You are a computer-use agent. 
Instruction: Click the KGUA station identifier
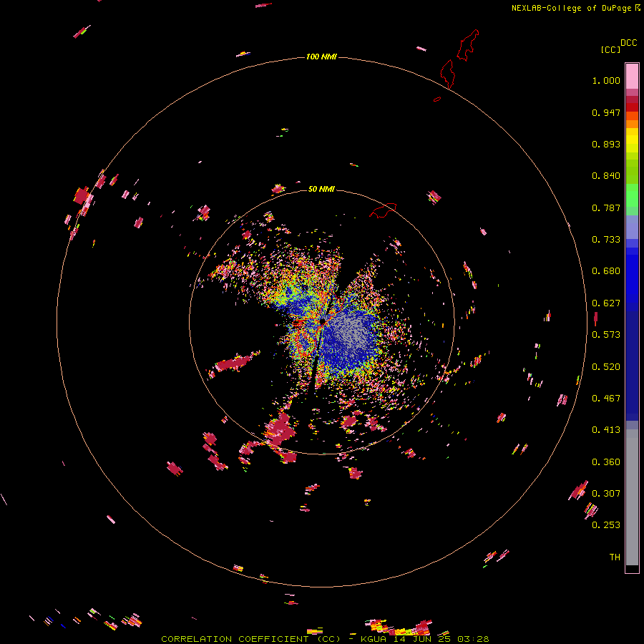(374, 639)
